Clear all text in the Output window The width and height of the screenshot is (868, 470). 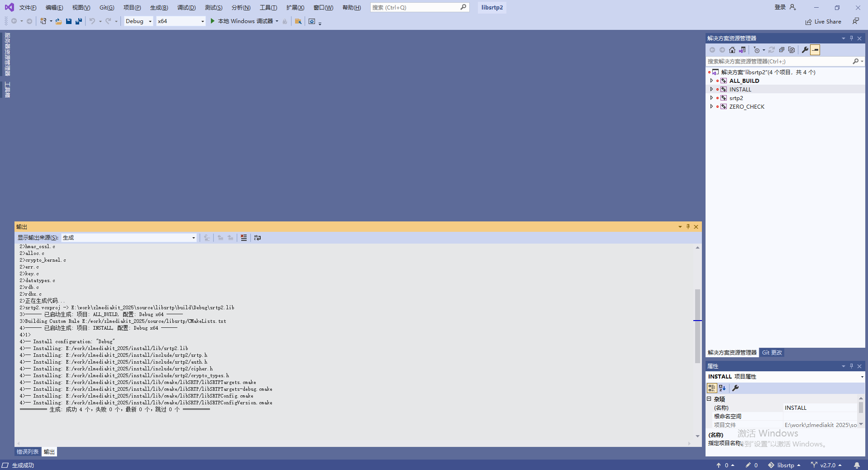[x=243, y=238]
